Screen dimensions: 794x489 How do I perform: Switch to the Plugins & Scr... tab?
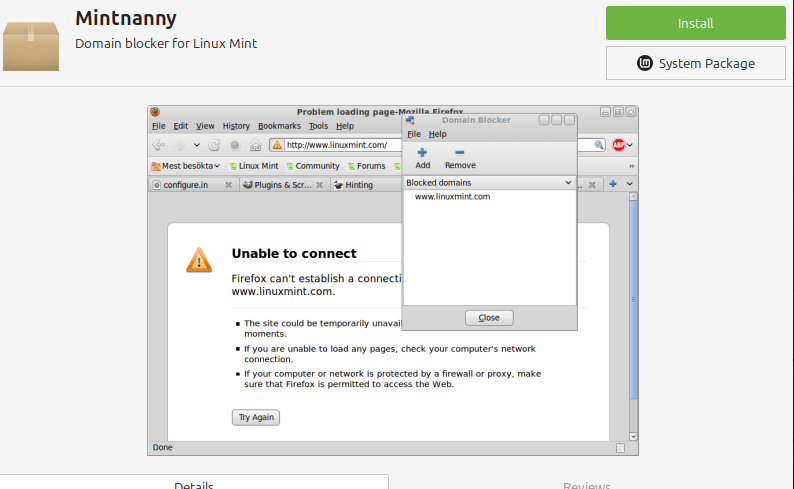click(283, 185)
